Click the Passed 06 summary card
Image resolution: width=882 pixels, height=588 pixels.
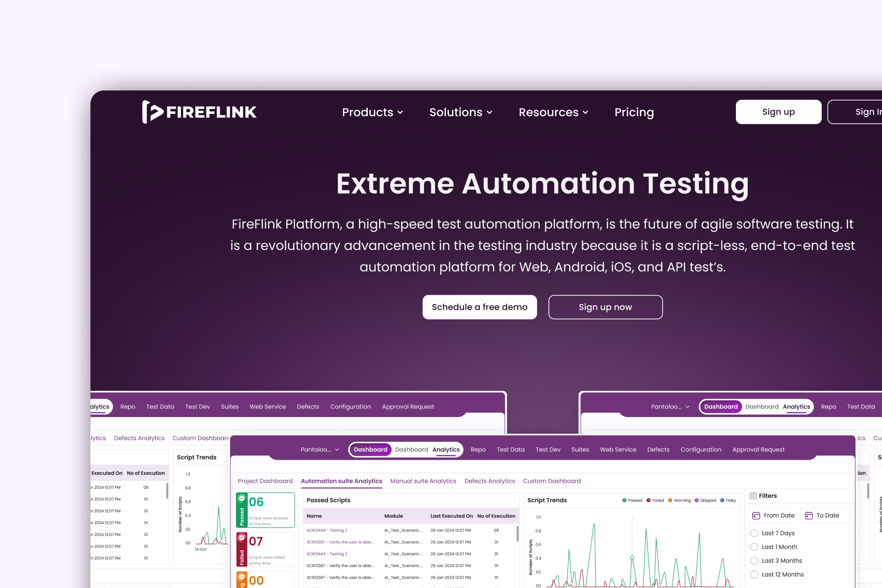click(x=265, y=510)
